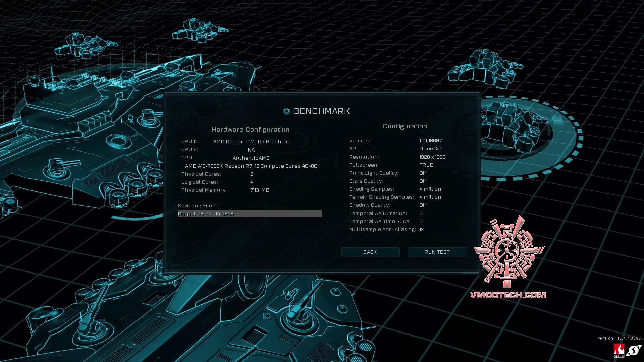Click the Temporal AA Duration value '0'
The width and height of the screenshot is (644, 362).
click(x=421, y=213)
